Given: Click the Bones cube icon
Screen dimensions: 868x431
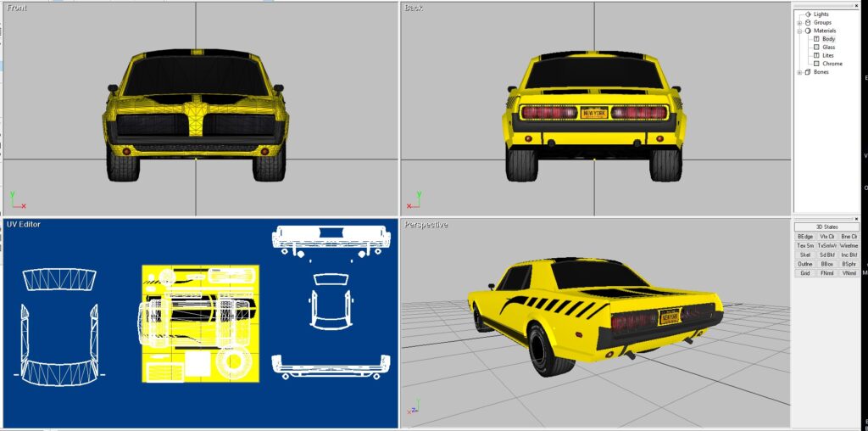Looking at the screenshot, I should (808, 73).
